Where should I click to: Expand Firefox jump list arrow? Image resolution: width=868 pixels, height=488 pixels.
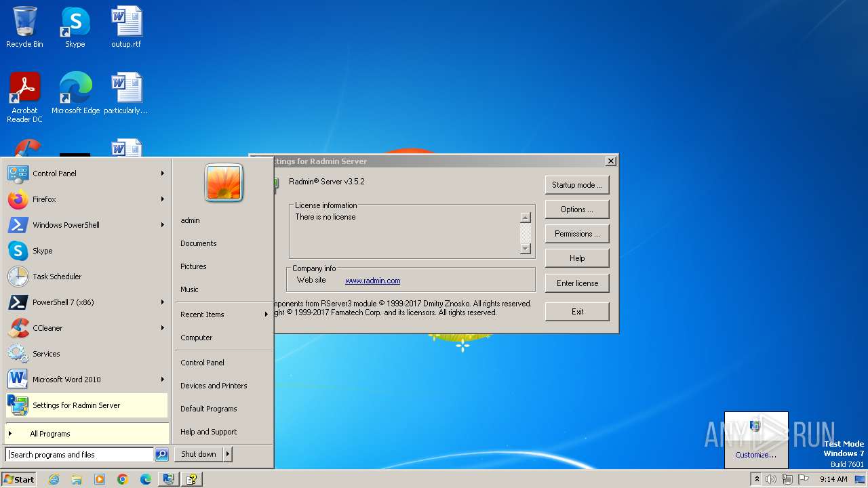(x=163, y=199)
